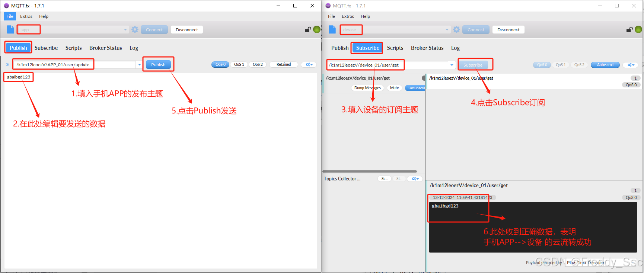Click Sc... button in Topics Collector
The width and height of the screenshot is (644, 273).
(385, 179)
